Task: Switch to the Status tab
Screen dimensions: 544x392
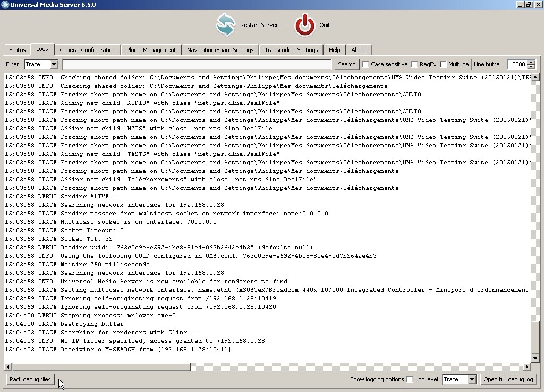Action: point(18,50)
